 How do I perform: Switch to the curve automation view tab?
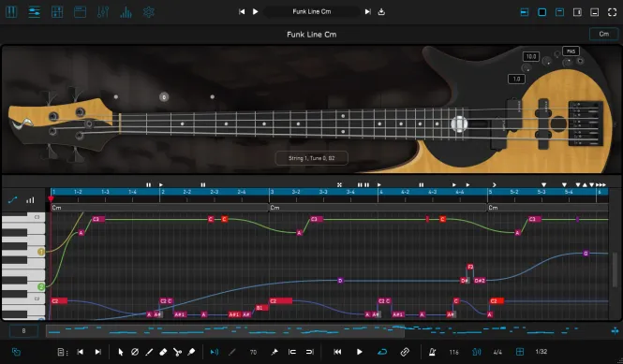tap(13, 200)
